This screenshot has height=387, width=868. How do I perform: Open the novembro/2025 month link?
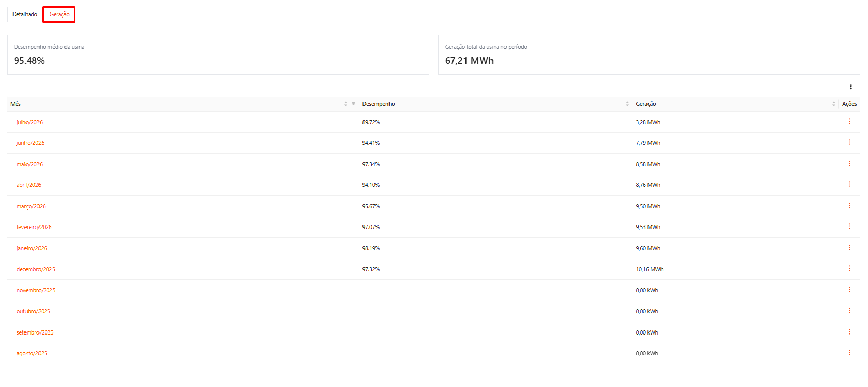pos(36,290)
